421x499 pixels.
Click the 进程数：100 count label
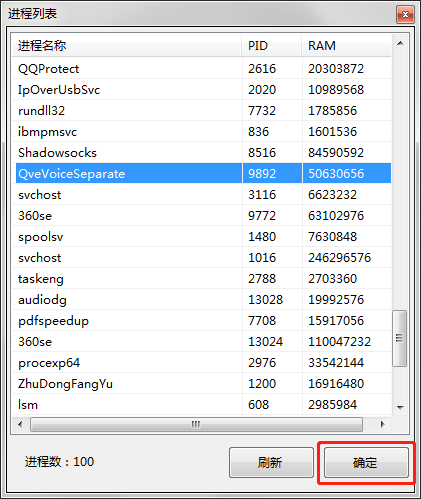click(x=59, y=462)
